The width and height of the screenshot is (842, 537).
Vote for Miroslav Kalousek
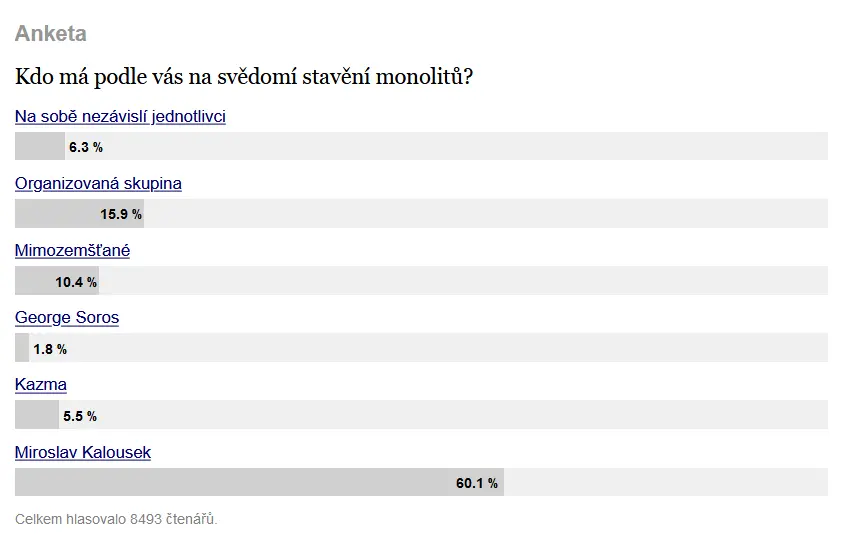(83, 452)
